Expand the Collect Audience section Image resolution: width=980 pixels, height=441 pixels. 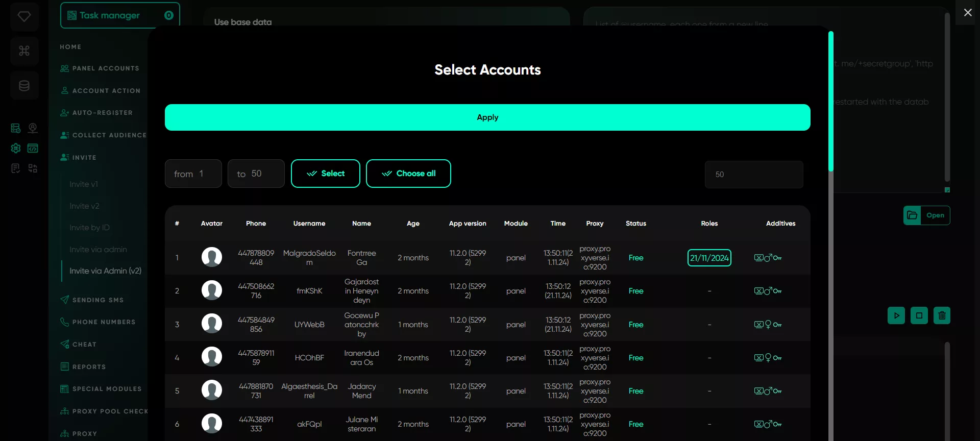click(x=104, y=135)
